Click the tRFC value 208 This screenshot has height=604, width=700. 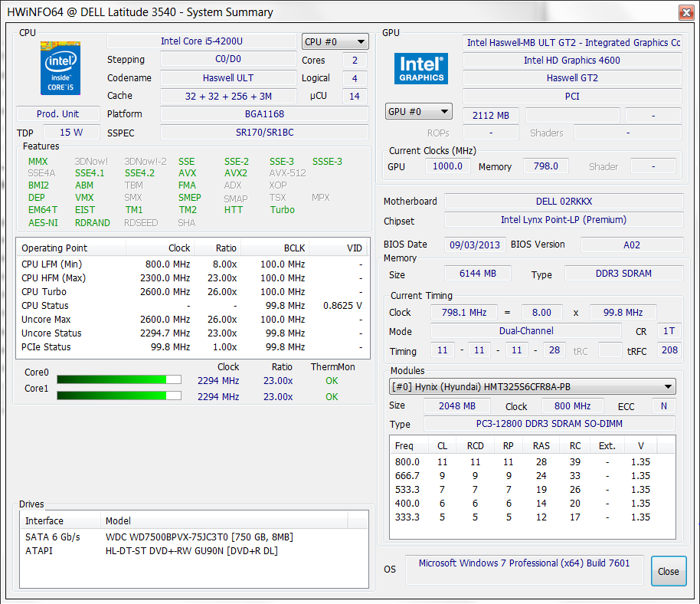point(669,350)
